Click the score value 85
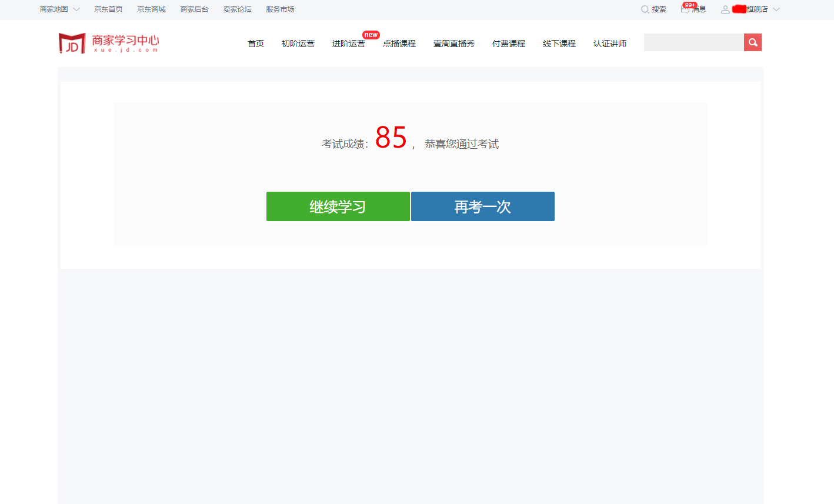Screen dimensions: 834x504 point(391,138)
